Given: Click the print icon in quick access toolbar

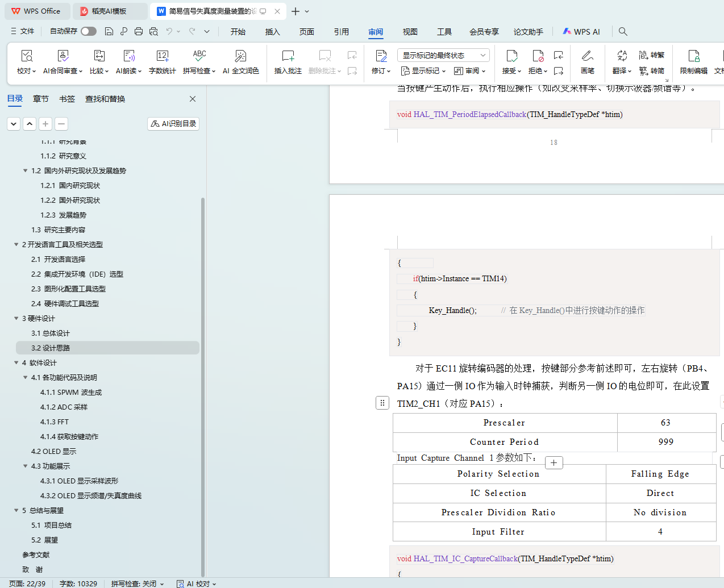Looking at the screenshot, I should point(139,32).
